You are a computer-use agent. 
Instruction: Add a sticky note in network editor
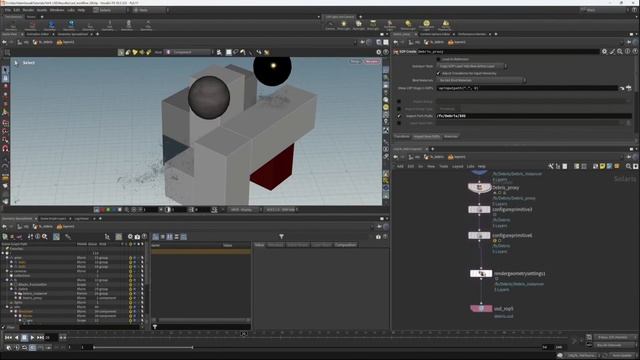[602, 166]
